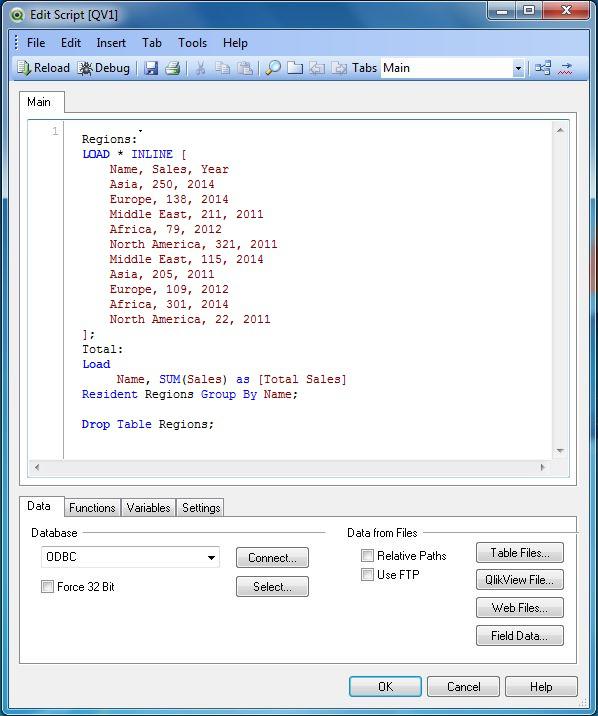Click the Cut scissors icon
Viewport: 598px width, 716px height.
coord(200,68)
